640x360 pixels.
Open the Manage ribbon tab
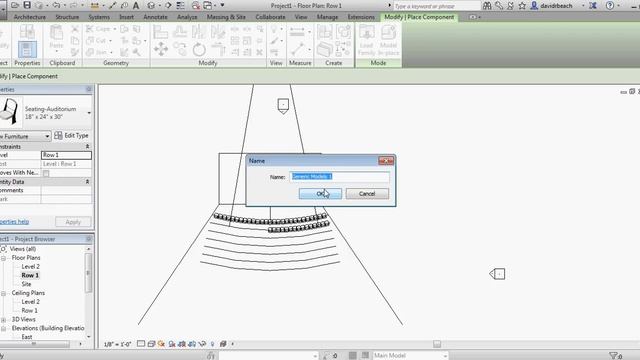327,17
